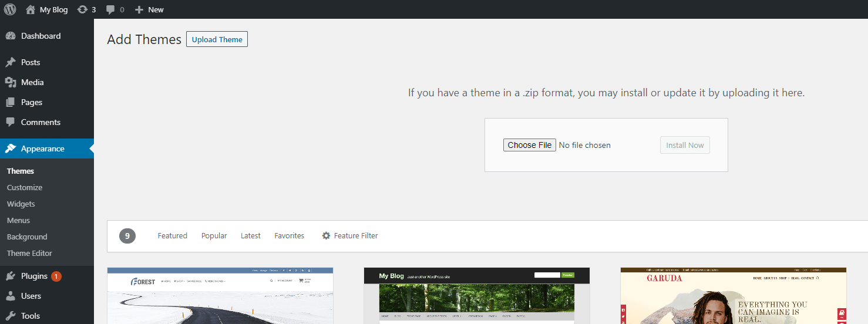This screenshot has width=868, height=324.
Task: Open the Widgets submenu link
Action: 21,204
